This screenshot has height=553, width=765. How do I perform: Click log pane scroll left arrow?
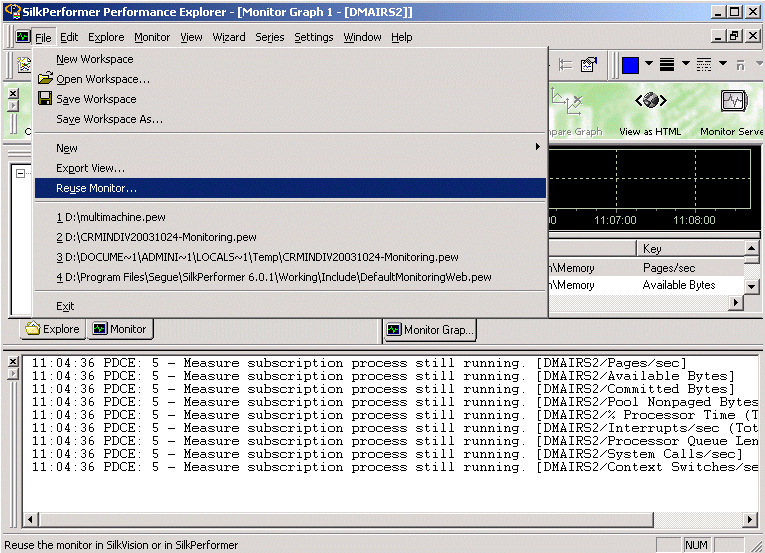coord(30,519)
